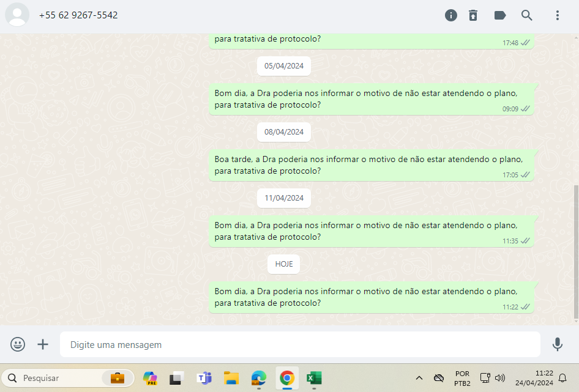This screenshot has height=392, width=579.
Task: Open Microsoft Teams from the taskbar
Action: click(204, 378)
